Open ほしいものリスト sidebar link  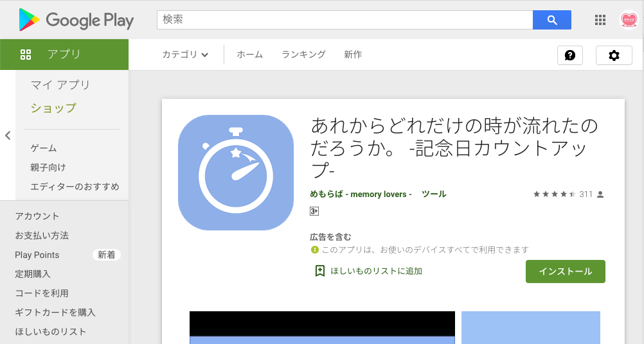(51, 332)
